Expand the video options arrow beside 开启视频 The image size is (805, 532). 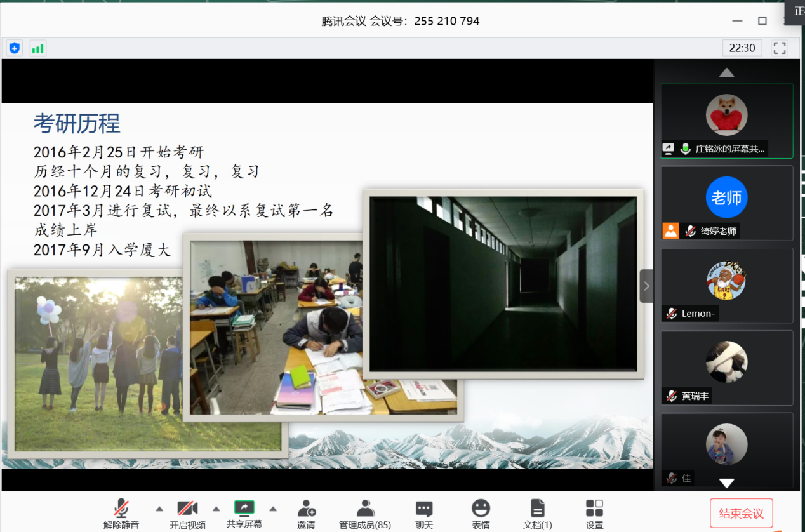(216, 509)
